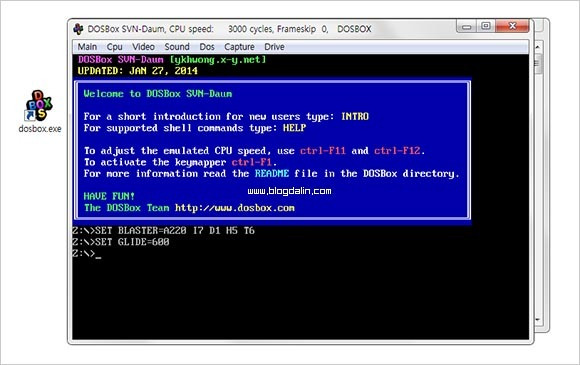Click the background window scroll-up arrow
The image size is (580, 365).
537,47
